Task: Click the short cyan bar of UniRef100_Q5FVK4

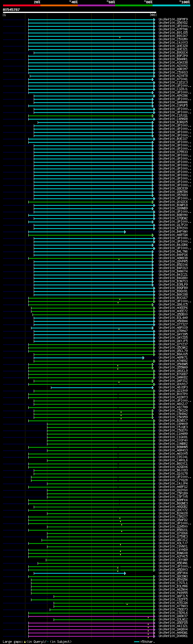Action: [x=80, y=573]
